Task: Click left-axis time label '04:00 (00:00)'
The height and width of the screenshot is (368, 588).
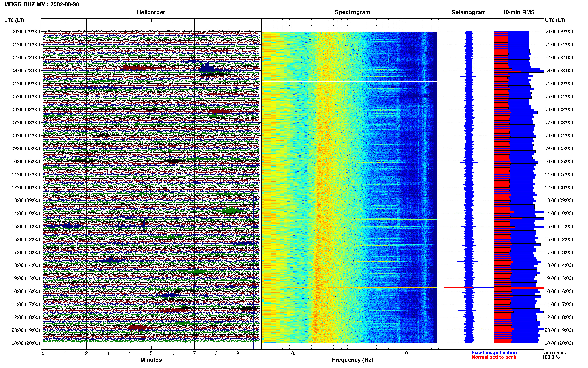Action: coord(26,83)
